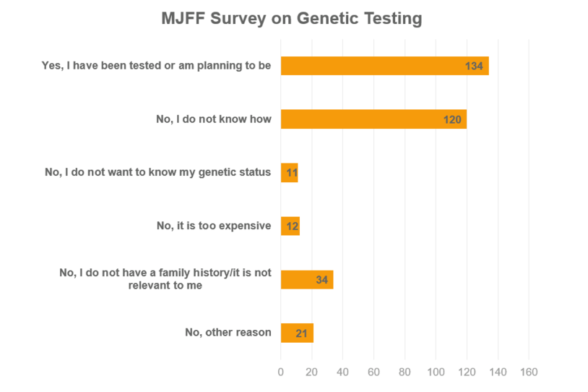The height and width of the screenshot is (392, 588).
Task: Click the 80 tick on the horizontal axis
Action: coord(405,372)
